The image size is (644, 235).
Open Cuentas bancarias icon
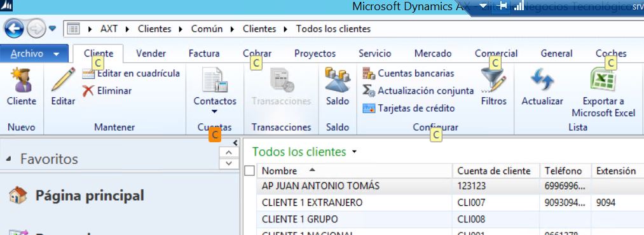coord(369,74)
